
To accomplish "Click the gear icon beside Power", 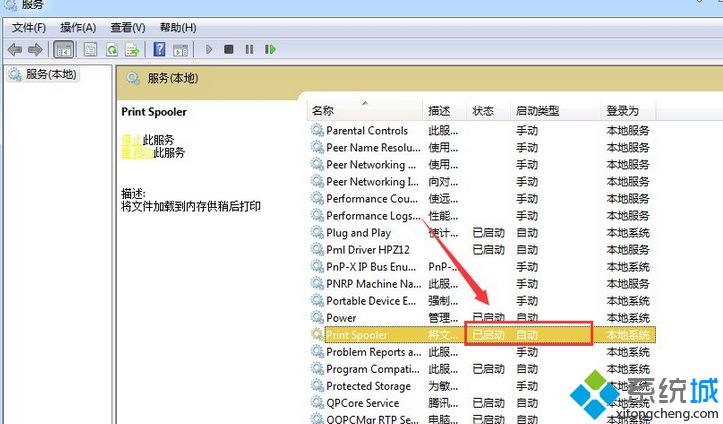I will pyautogui.click(x=317, y=318).
